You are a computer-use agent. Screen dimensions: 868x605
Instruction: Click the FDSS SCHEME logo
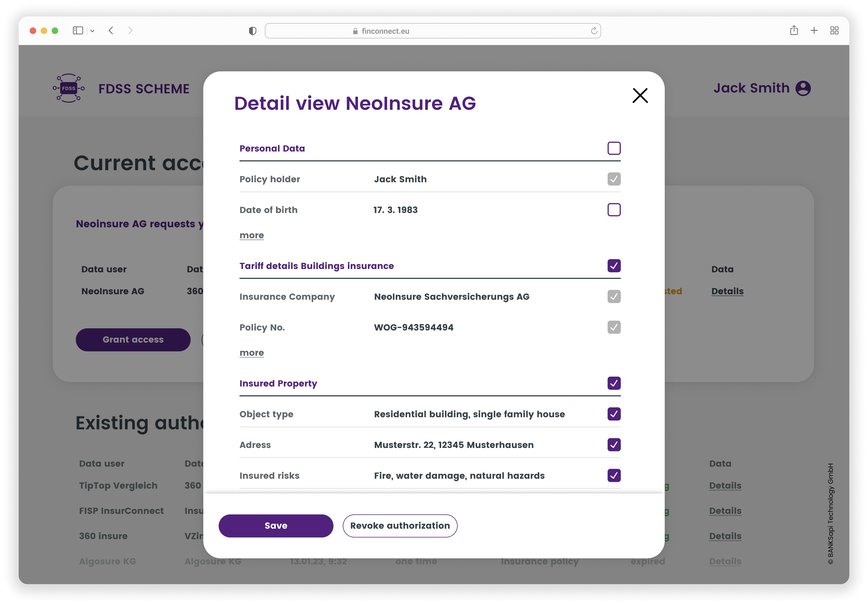click(x=68, y=88)
